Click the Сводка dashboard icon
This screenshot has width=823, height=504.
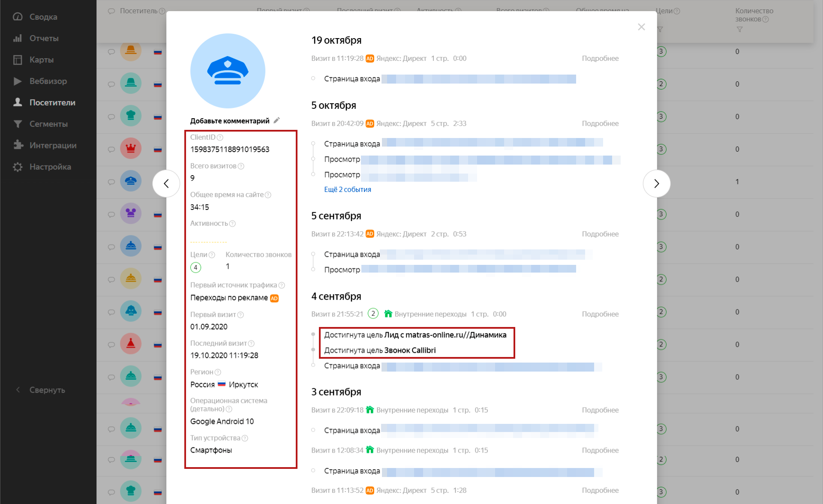[x=18, y=17]
